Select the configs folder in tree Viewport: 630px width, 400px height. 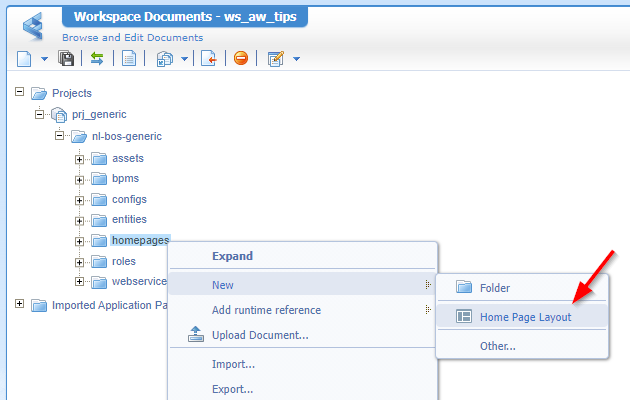click(129, 199)
